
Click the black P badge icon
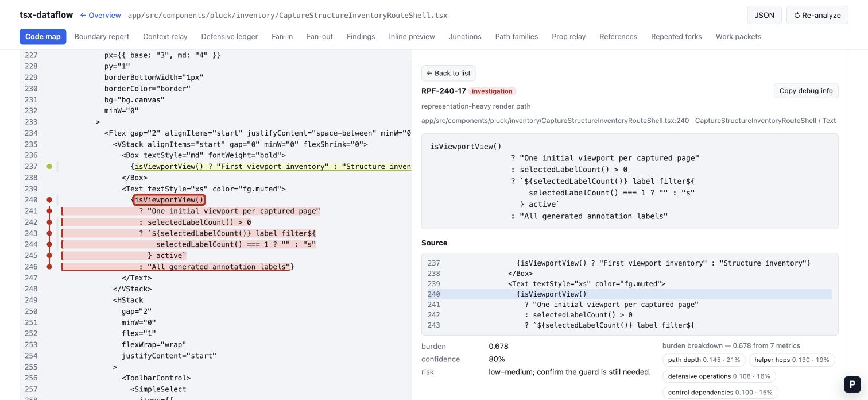pyautogui.click(x=852, y=384)
